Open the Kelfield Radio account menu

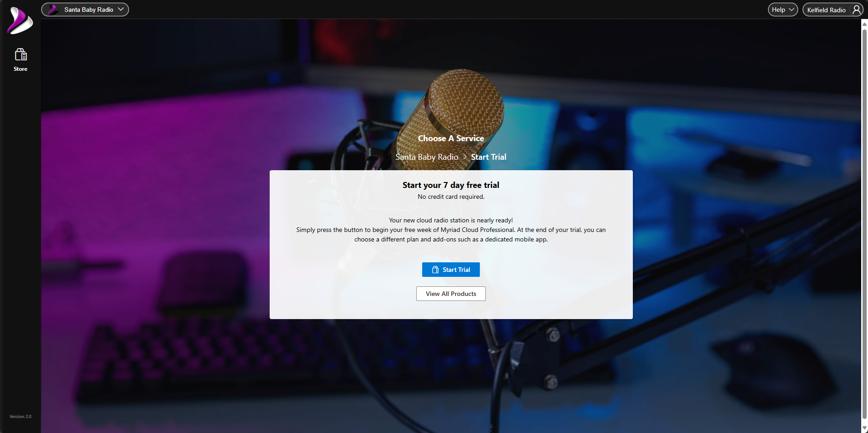click(833, 10)
